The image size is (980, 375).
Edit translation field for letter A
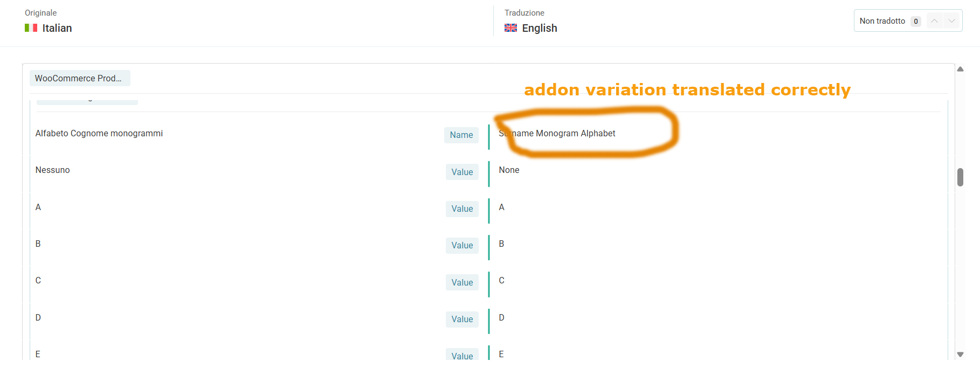tap(502, 207)
